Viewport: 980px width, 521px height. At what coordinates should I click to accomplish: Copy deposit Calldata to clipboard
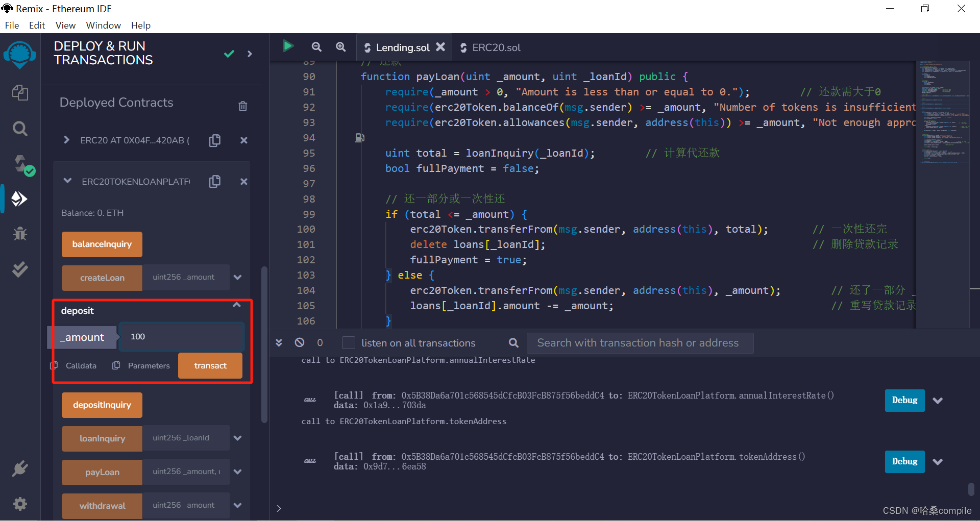click(x=54, y=366)
